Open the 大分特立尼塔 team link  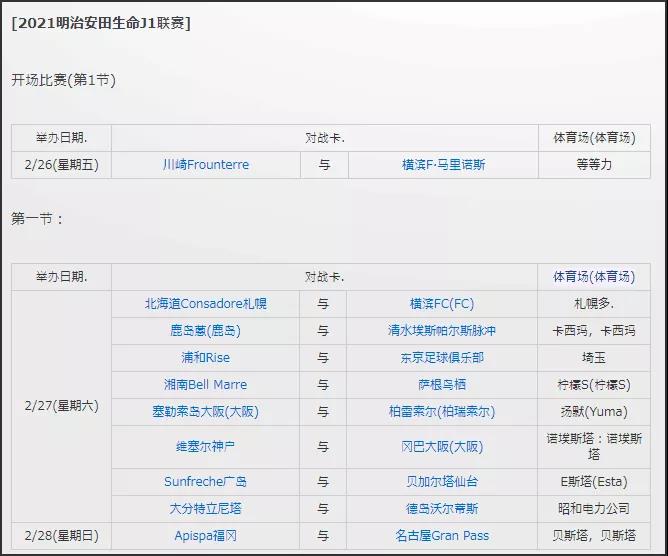205,508
